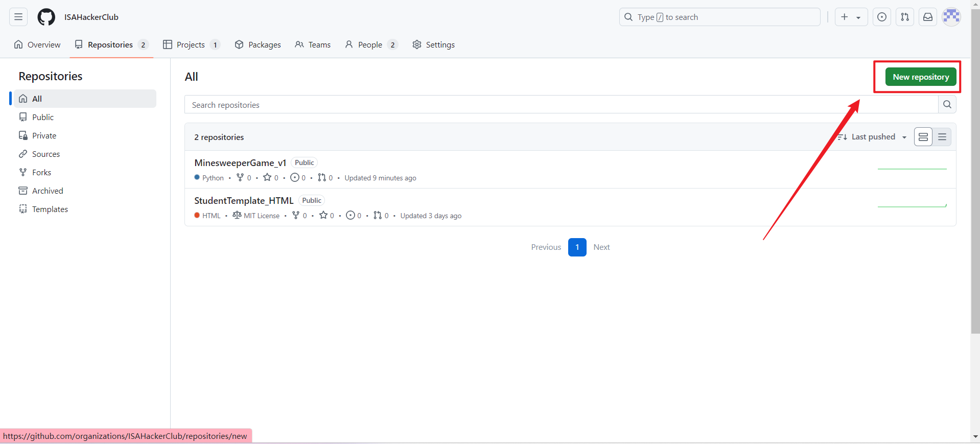
Task: Click page 1 pagination button
Action: pos(577,247)
